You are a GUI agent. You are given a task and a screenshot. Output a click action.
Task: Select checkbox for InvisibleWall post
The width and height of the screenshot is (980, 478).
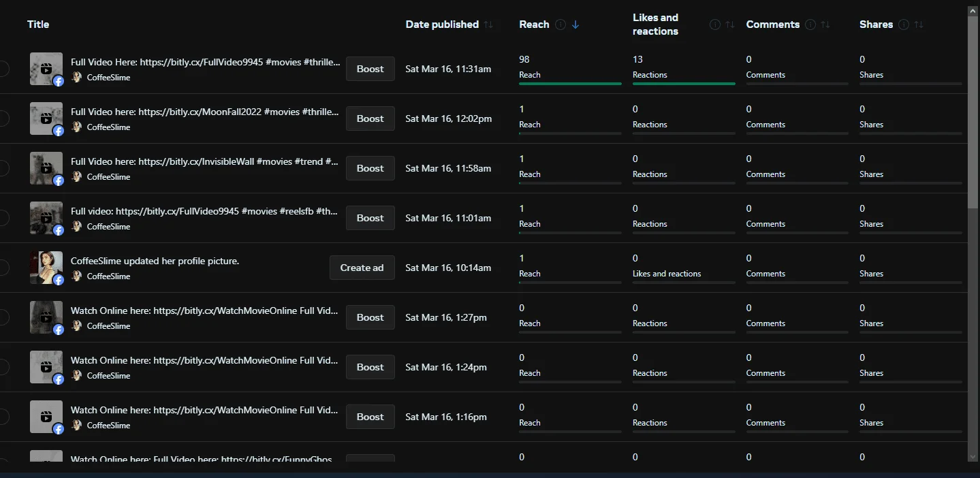point(2,168)
